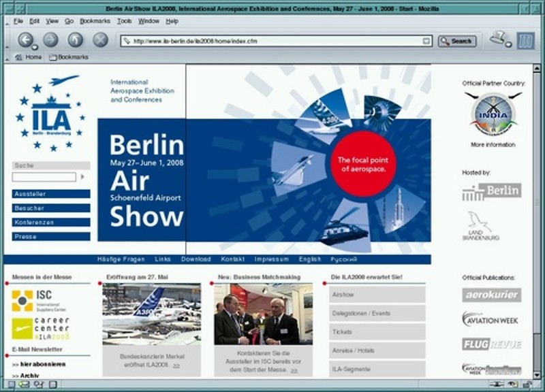Viewport: 545px width, 392px height.
Task: Click the page proxy icon beside the URL
Action: 127,41
